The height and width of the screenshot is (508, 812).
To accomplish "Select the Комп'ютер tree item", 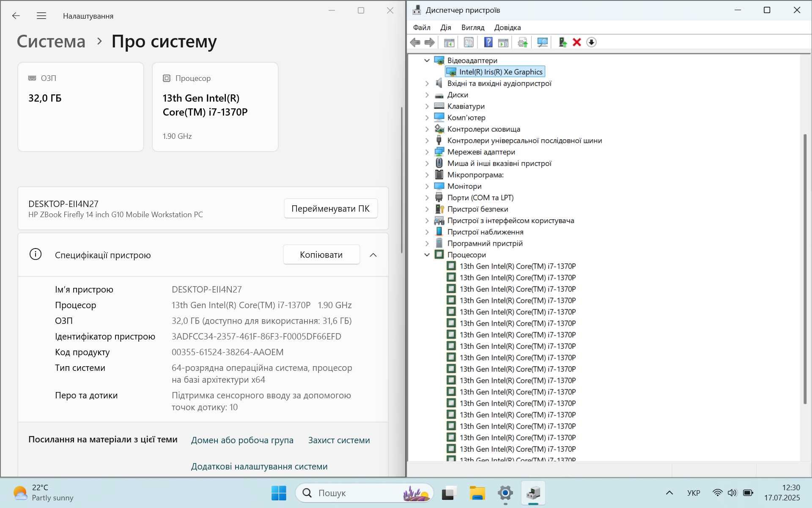I will pos(466,118).
